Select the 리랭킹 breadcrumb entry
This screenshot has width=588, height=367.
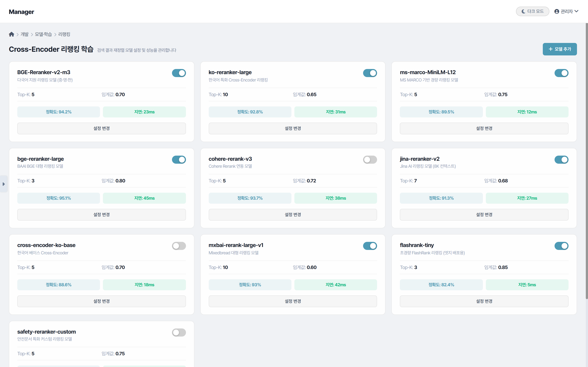(x=64, y=34)
